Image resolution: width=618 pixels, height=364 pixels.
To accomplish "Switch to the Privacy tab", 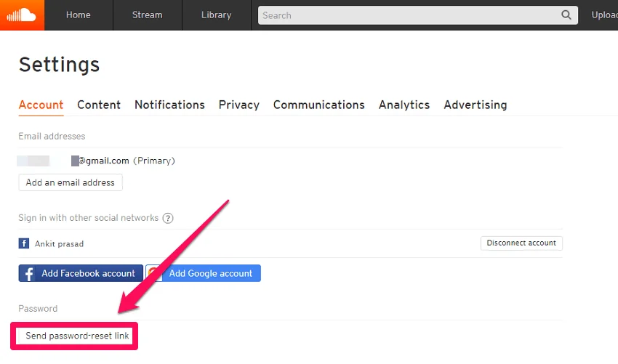I will [238, 105].
